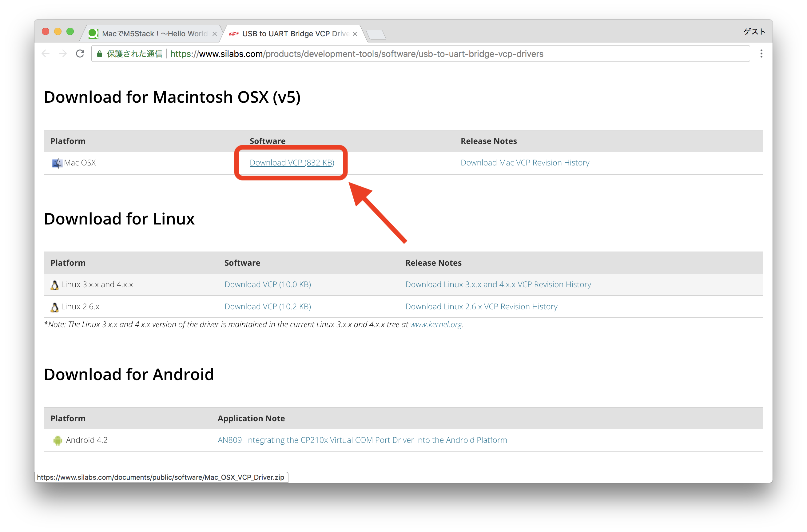Download VCP for Mac OSX

coord(292,162)
